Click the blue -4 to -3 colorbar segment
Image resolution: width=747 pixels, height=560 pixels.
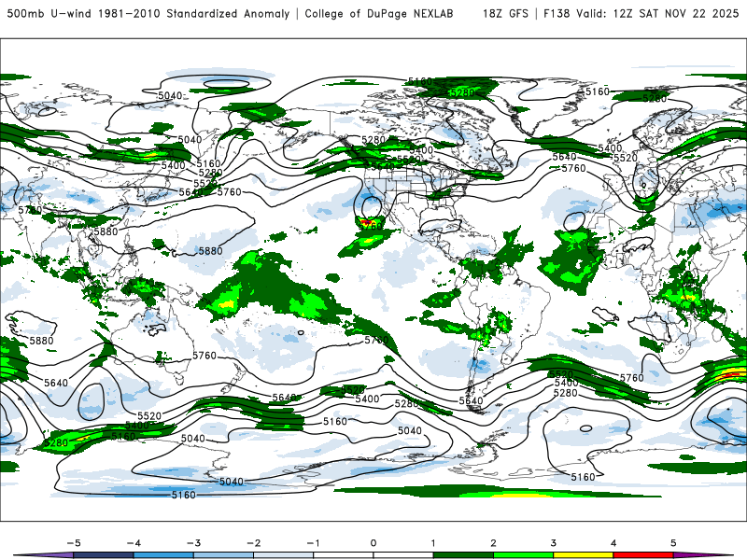[163, 555]
